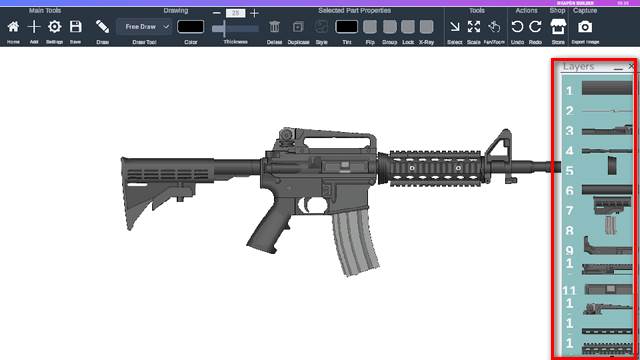
Task: Select layer 5 small block thumbnail
Action: tap(612, 166)
